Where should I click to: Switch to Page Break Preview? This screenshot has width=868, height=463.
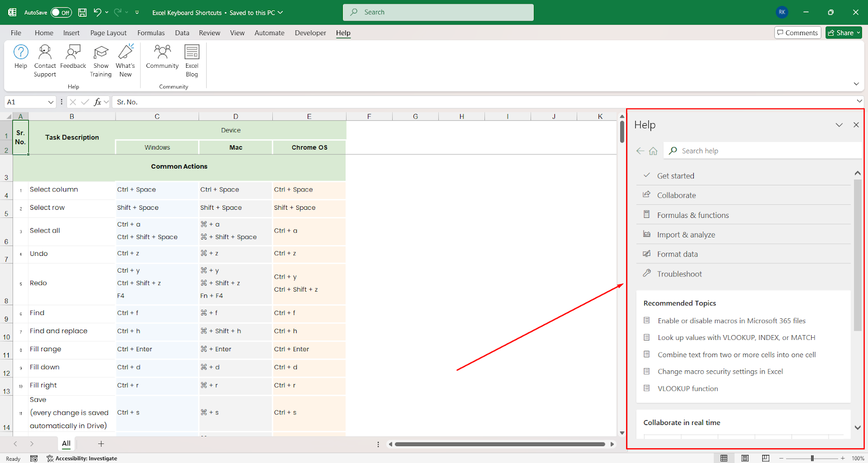pyautogui.click(x=765, y=458)
